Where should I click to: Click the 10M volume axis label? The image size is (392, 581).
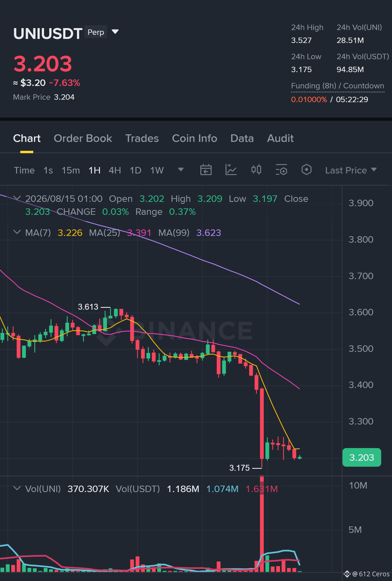pyautogui.click(x=358, y=486)
